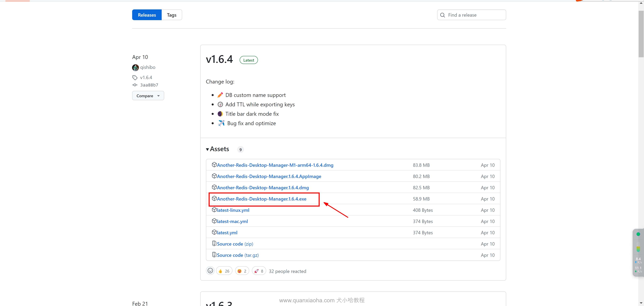Click the Apr 10 release date heading
This screenshot has width=644, height=306.
tap(140, 57)
